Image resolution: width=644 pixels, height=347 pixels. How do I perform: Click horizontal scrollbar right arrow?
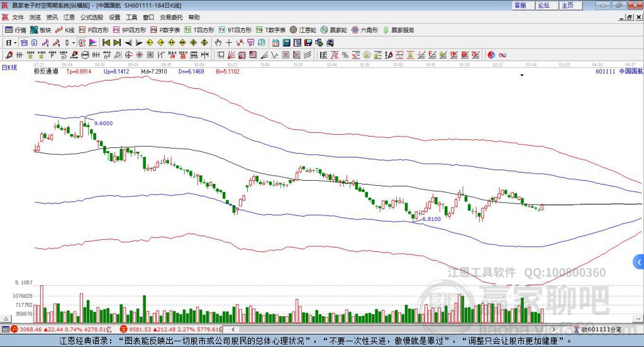pos(553,329)
